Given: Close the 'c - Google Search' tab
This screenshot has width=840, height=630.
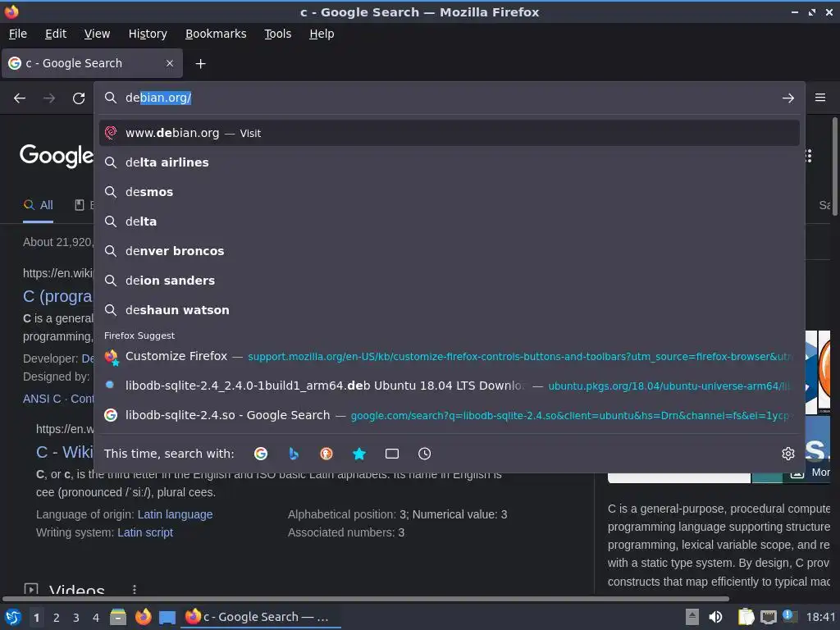Looking at the screenshot, I should click(169, 63).
